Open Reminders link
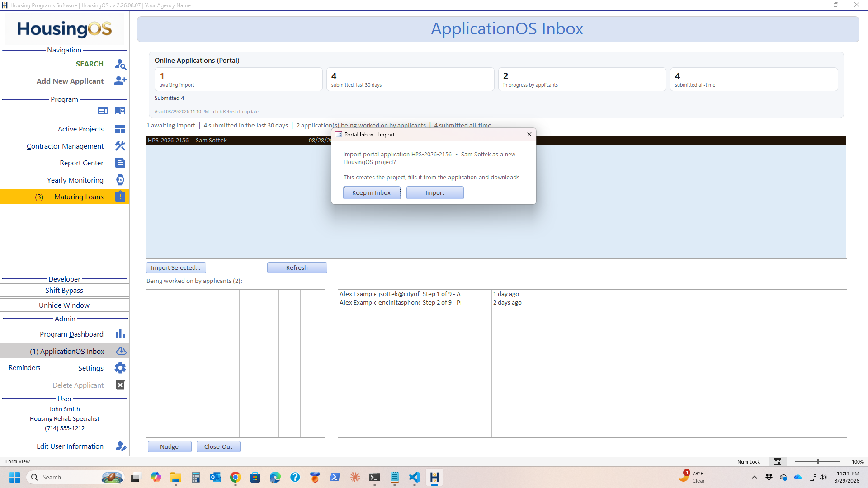Viewport: 868px width, 488px height. click(24, 368)
